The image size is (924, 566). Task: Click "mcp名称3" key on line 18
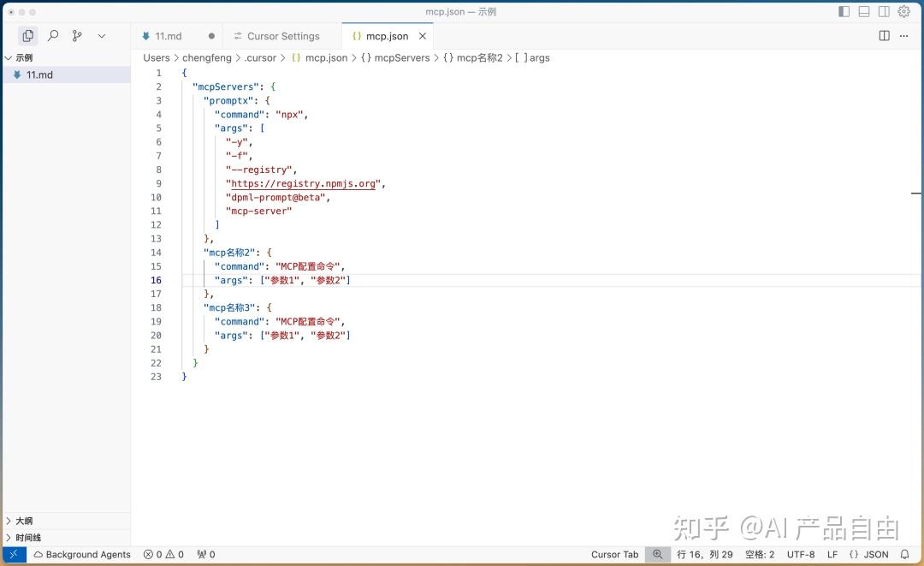(229, 307)
